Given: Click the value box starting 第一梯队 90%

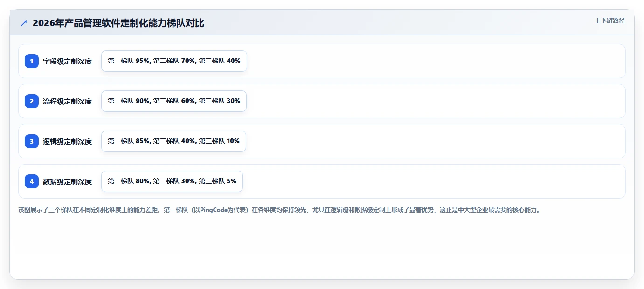Looking at the screenshot, I should tap(174, 101).
